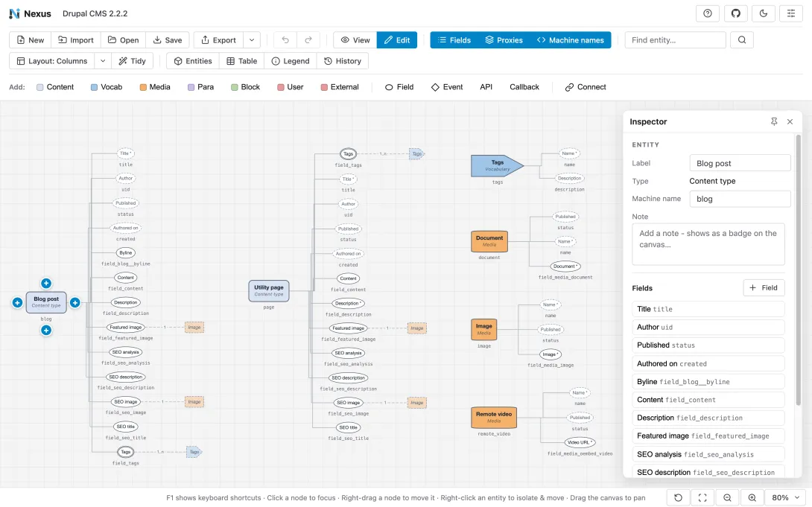Add a Callback node
This screenshot has height=507, width=812.
click(x=524, y=87)
